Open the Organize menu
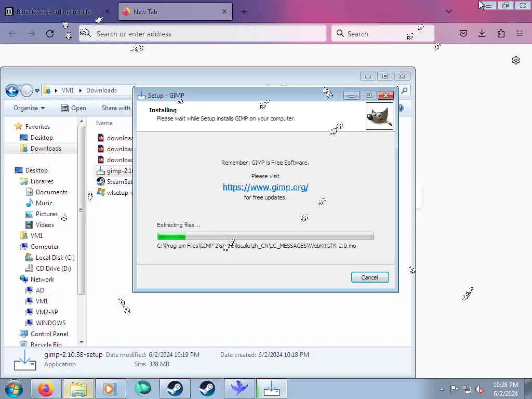Viewport: 532px width, 399px height. tap(29, 108)
